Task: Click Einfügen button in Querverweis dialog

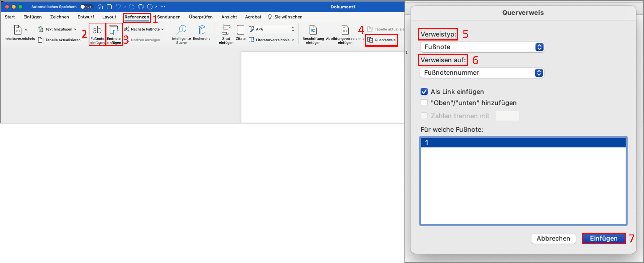Action: pos(604,238)
